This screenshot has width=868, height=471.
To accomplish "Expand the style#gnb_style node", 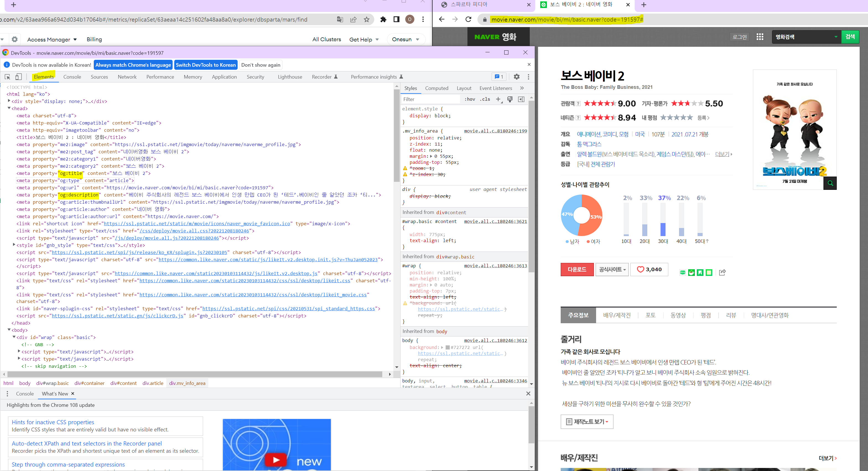I will pyautogui.click(x=14, y=245).
